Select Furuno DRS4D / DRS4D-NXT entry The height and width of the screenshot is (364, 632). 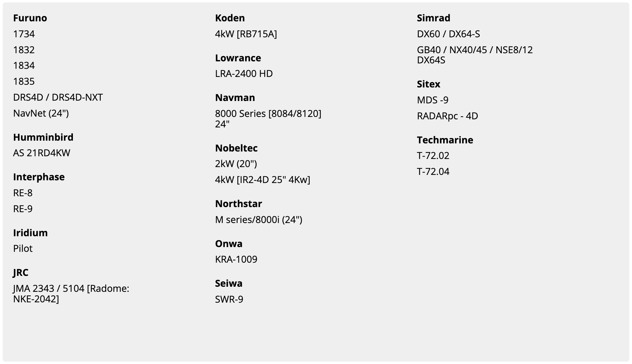pyautogui.click(x=58, y=97)
